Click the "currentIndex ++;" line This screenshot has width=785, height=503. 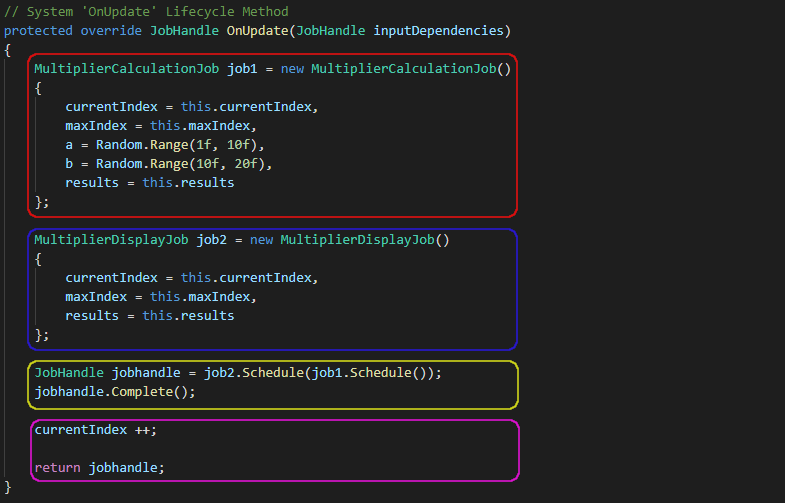pos(96,430)
